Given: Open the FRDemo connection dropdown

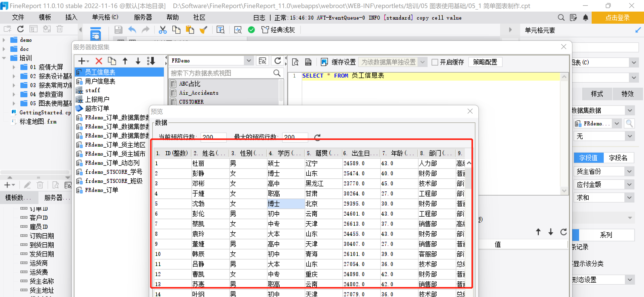Looking at the screenshot, I should [249, 61].
